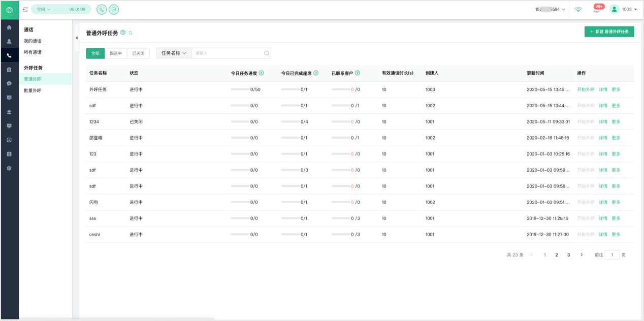Open the clipboard icon in left sidebar

(9, 70)
